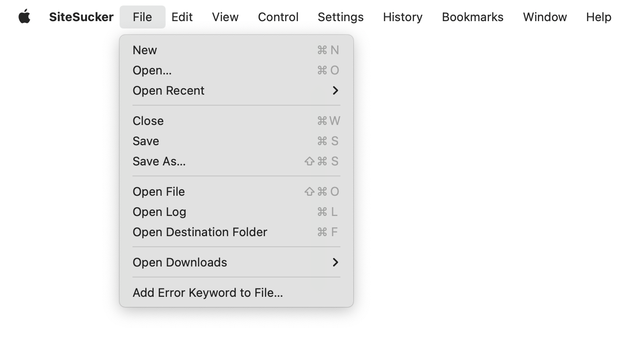Expand the Open Recent submenu
The height and width of the screenshot is (340, 644).
point(168,91)
